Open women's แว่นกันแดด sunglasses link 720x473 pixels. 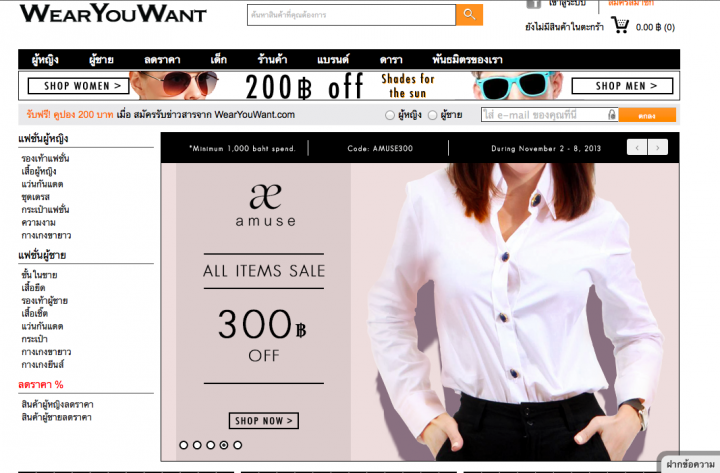(42, 184)
